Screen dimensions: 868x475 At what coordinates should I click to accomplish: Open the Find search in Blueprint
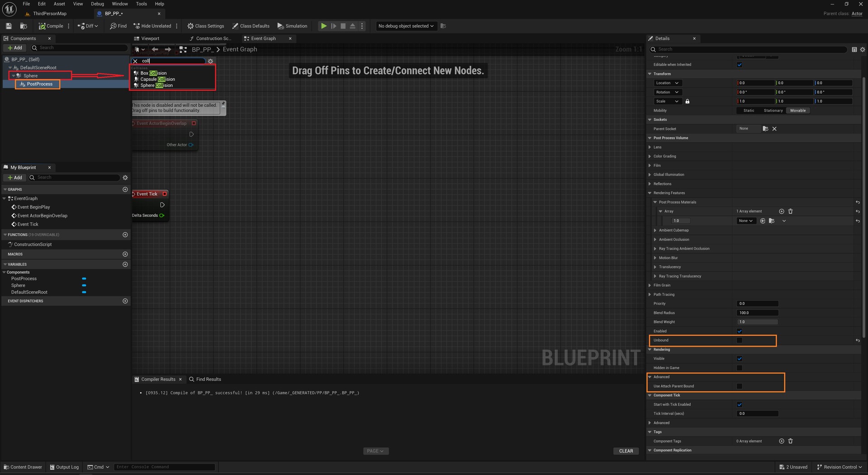(118, 26)
